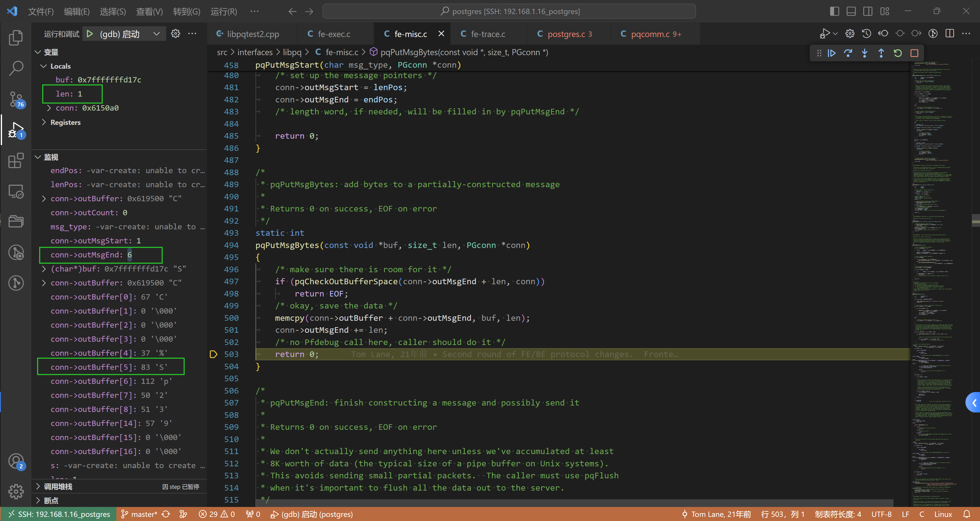Step out in debug toolbar

pyautogui.click(x=881, y=53)
